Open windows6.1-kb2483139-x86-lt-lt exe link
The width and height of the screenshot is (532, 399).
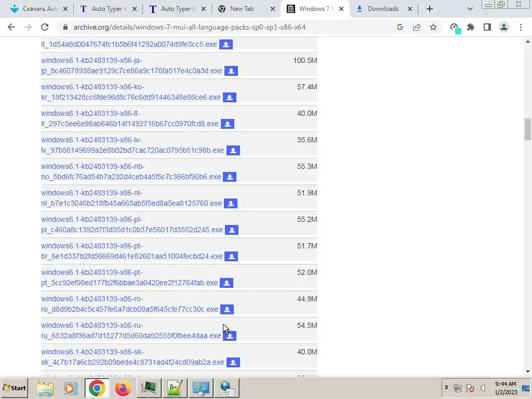coord(129,118)
